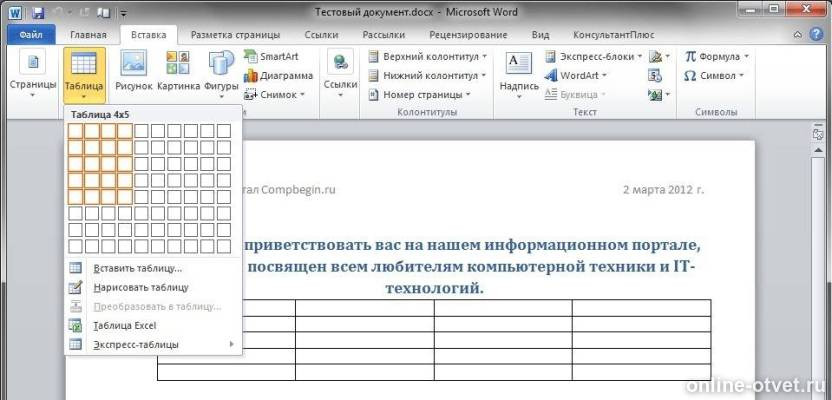Insert a Диаграмма chart
832x400 pixels.
[x=279, y=75]
